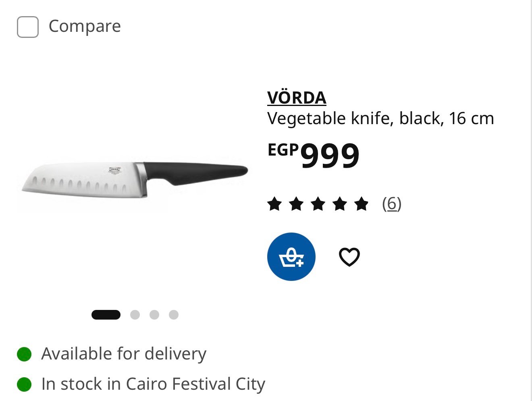Click the VÖRDA knife product image
Screen dimensions: 532x401
tap(134, 179)
